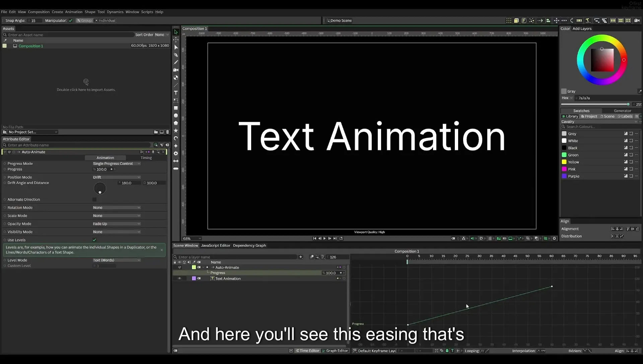Select the Pen tool
Screen dimensions: 643x364
pyautogui.click(x=176, y=55)
